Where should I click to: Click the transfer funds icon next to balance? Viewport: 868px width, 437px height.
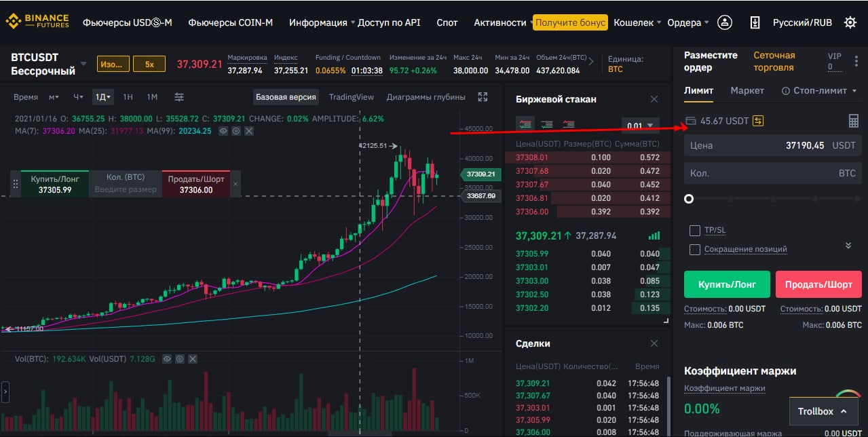coord(758,121)
